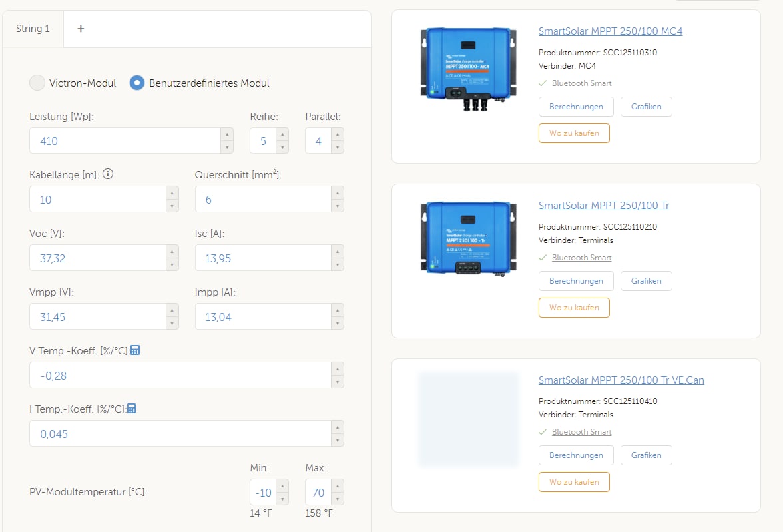Decrease the Voc [V] value
This screenshot has width=783, height=532.
tap(172, 264)
